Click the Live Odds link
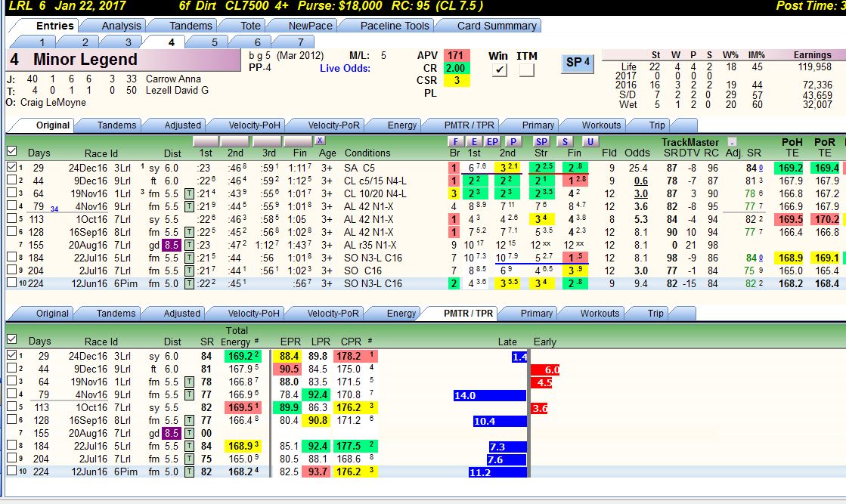 click(345, 69)
